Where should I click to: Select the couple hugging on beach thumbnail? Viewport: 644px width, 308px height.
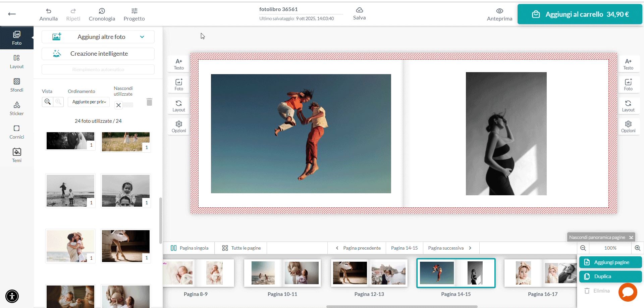click(70, 246)
